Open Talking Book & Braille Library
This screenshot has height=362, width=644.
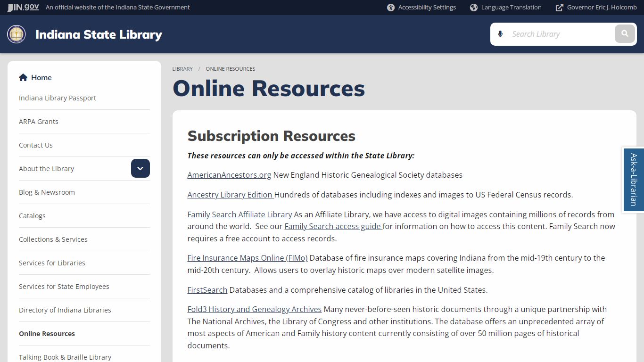tap(65, 357)
